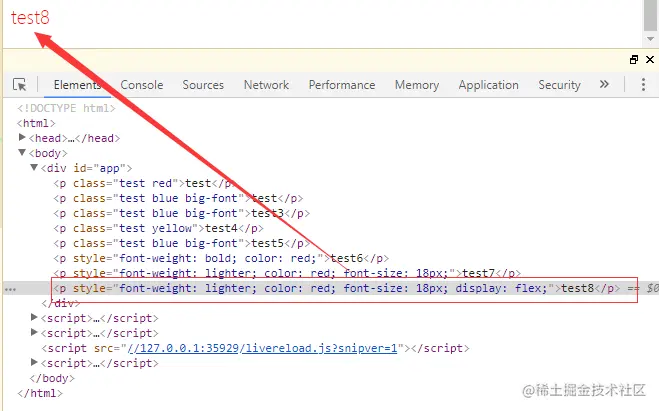659x411 pixels.
Task: Click the red test8 text on page
Action: point(31,17)
